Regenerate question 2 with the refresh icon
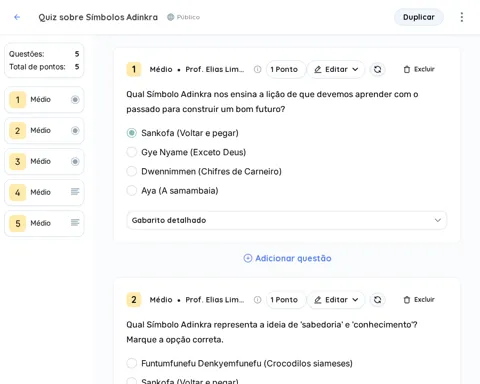Screen dimensions: 480x384 point(377,300)
